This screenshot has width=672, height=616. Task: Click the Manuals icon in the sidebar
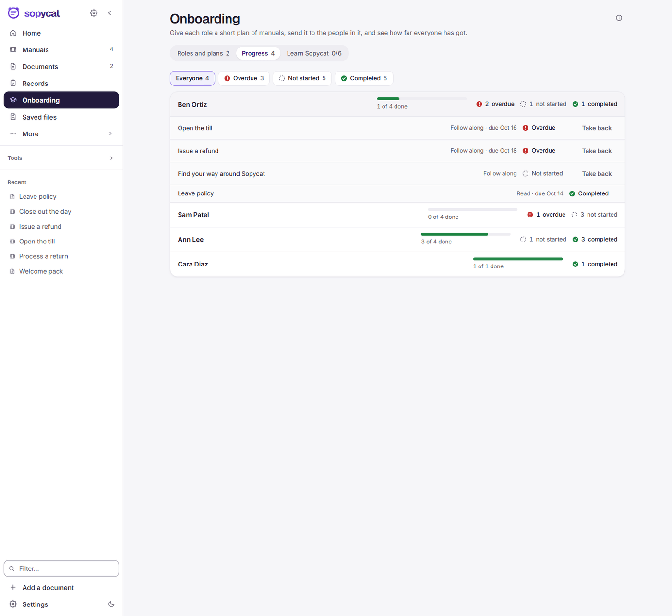(13, 50)
